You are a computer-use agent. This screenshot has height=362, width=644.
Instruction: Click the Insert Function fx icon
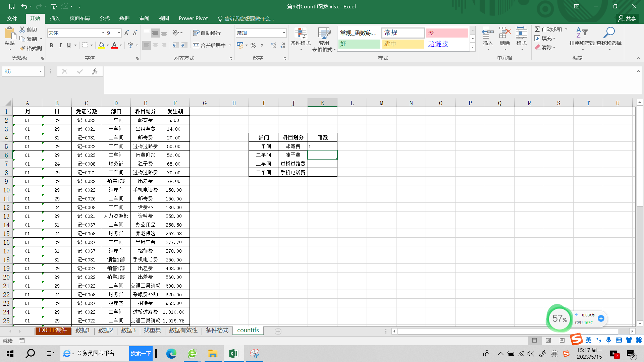(x=95, y=71)
